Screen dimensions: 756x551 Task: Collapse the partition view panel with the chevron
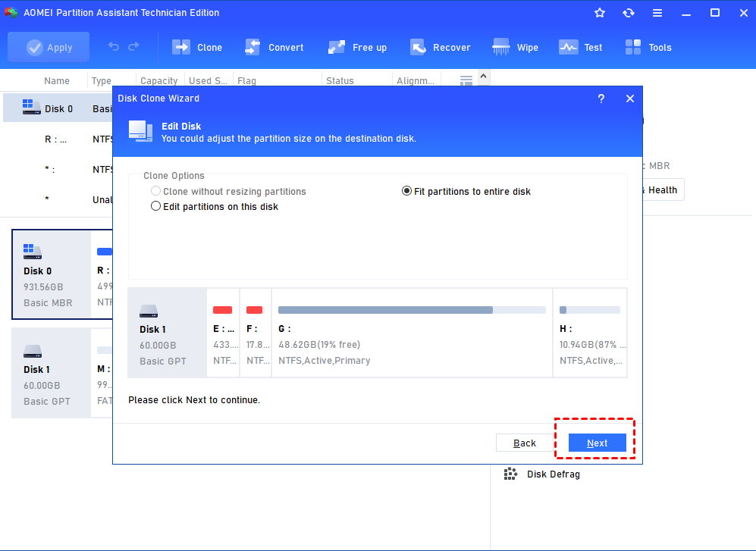tap(483, 77)
